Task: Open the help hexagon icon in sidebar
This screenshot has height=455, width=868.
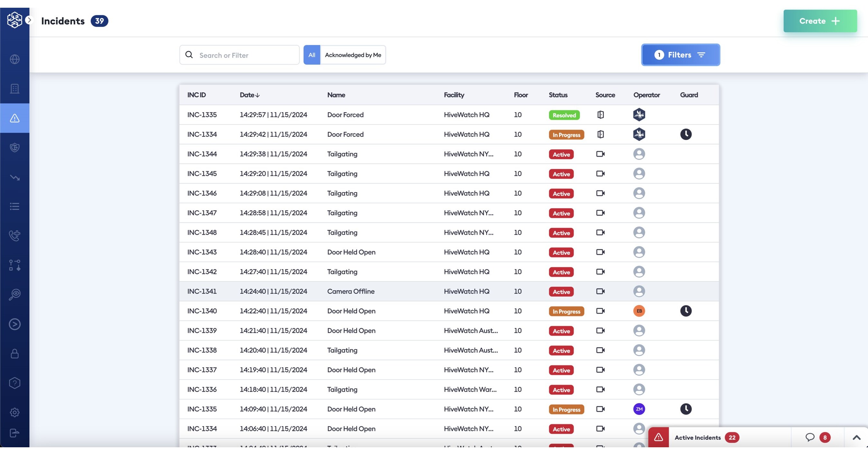Action: [x=15, y=383]
